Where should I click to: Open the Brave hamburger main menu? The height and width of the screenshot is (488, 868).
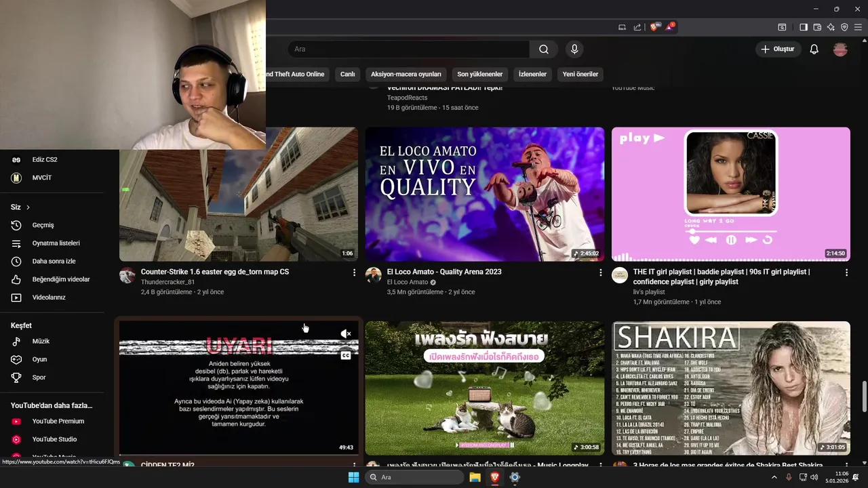[858, 27]
